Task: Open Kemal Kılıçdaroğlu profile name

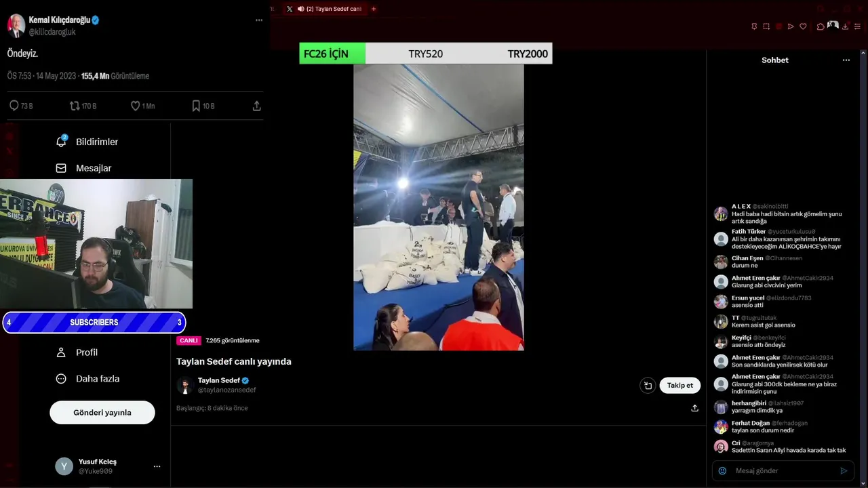Action: (x=60, y=20)
